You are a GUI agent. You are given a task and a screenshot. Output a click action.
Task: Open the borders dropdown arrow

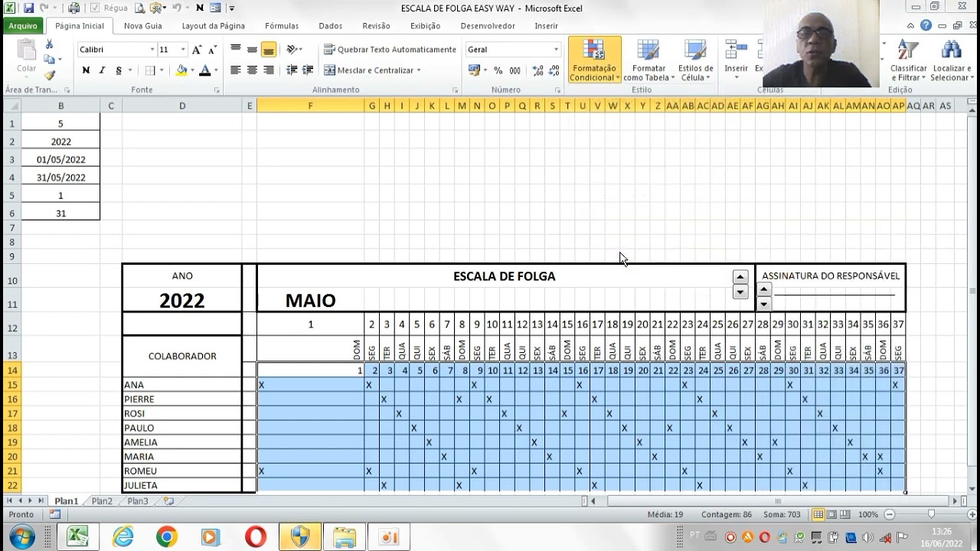pos(162,70)
